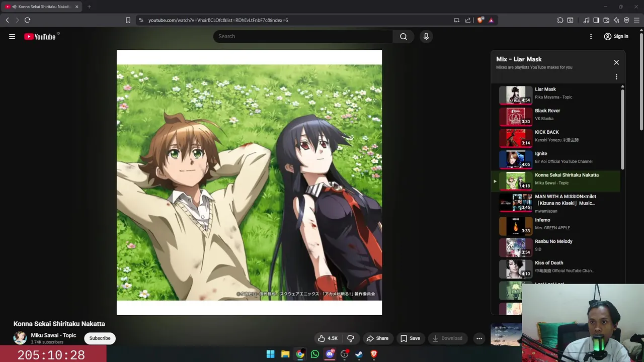Bookmark this page icon in address bar
Viewport: 644px width, 362px height.
pyautogui.click(x=128, y=20)
